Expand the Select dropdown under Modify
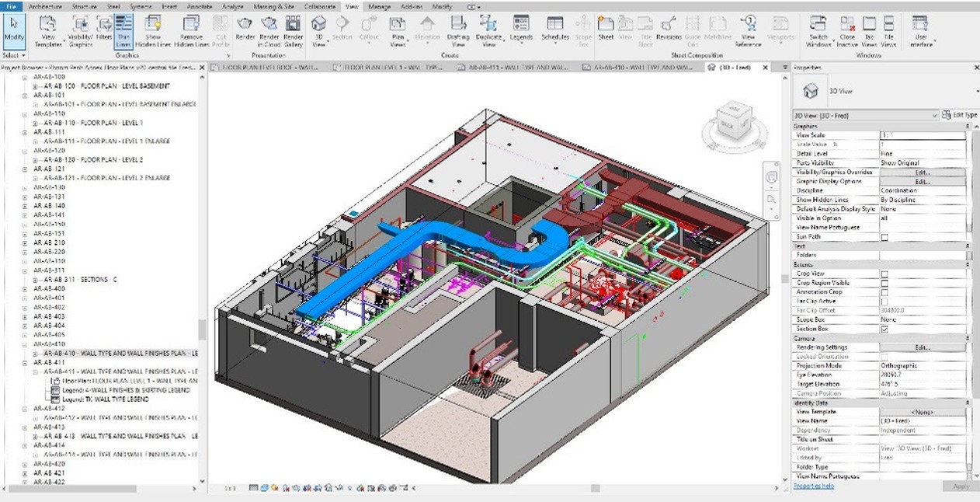980x502 pixels. pos(15,56)
